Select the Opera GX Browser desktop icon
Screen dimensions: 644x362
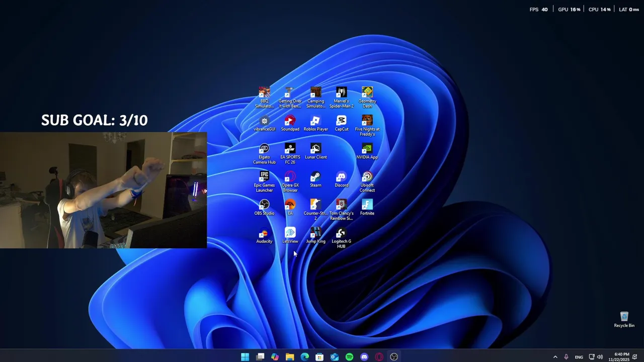pyautogui.click(x=290, y=182)
